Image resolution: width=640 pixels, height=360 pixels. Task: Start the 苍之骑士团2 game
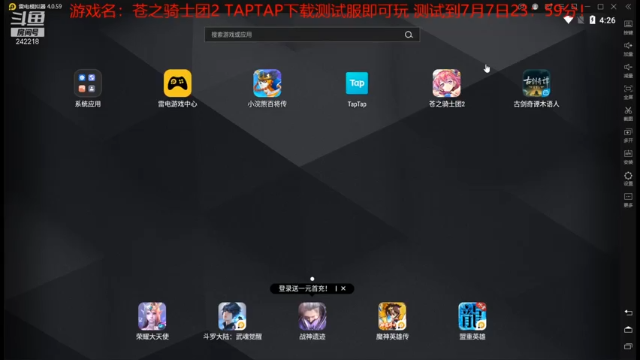click(447, 83)
